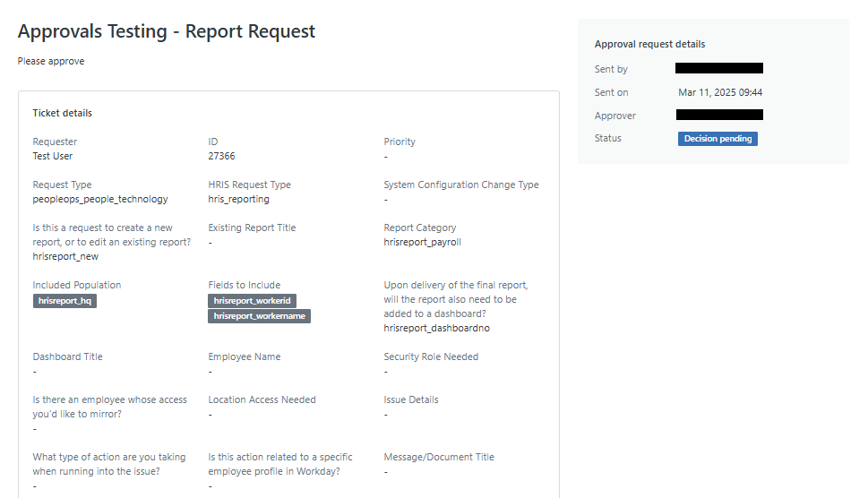Click the hrisreport_workername field tag

(x=259, y=316)
